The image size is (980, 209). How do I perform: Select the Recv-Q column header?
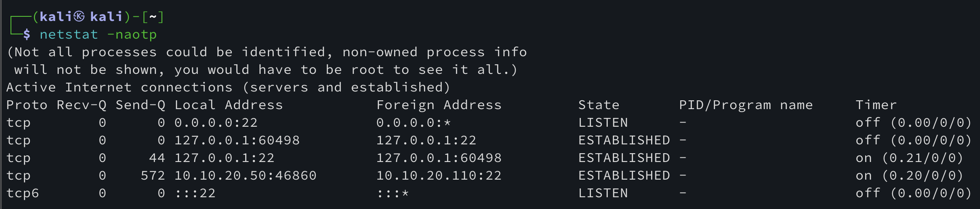click(82, 105)
